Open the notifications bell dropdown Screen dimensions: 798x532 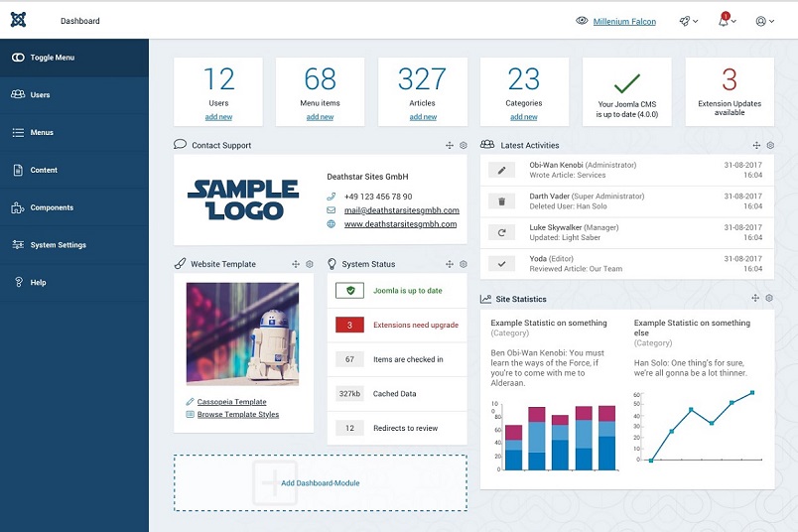(x=727, y=21)
